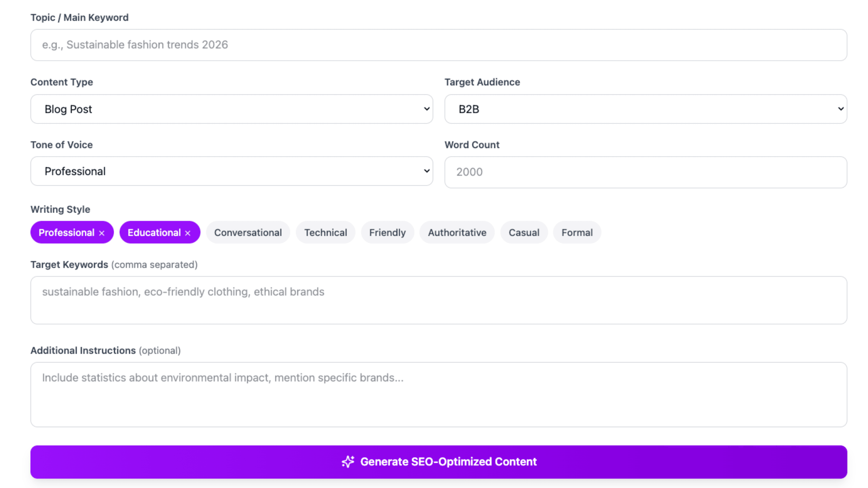This screenshot has width=868, height=488.
Task: Select the Conversational writing style
Action: (248, 232)
